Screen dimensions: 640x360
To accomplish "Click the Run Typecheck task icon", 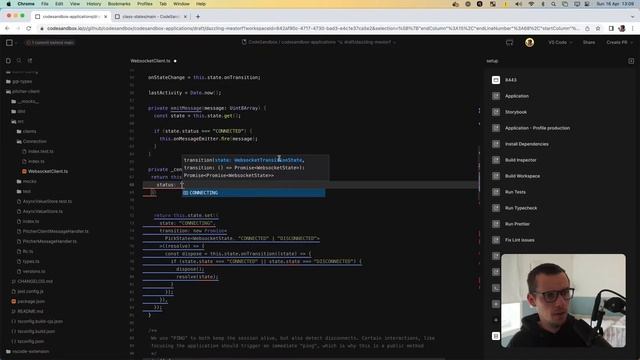I will coord(496,208).
